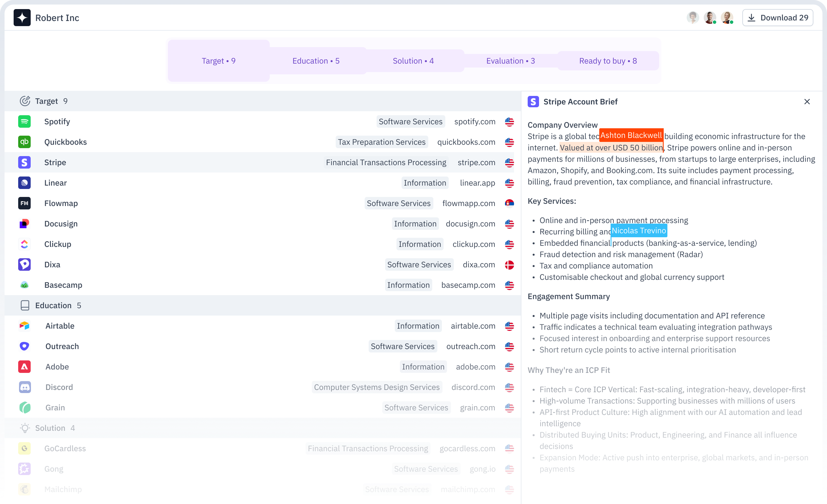The width and height of the screenshot is (827, 504).
Task: Click the Docusign logo icon
Action: [24, 224]
